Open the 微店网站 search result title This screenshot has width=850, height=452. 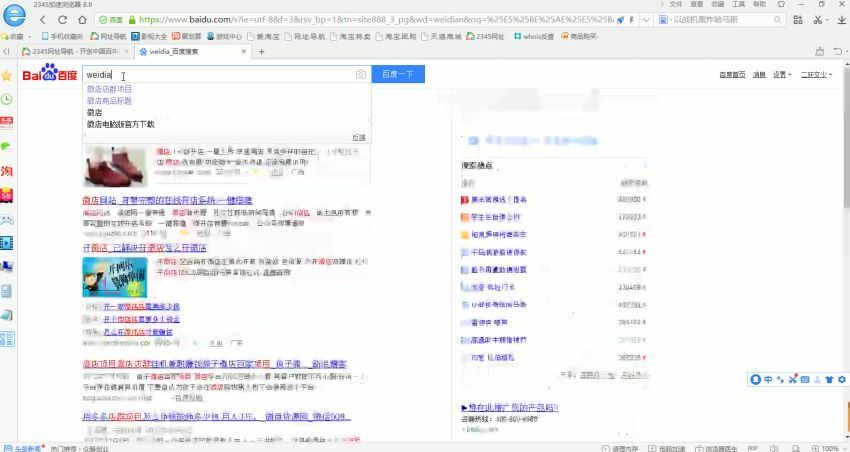pyautogui.click(x=167, y=201)
